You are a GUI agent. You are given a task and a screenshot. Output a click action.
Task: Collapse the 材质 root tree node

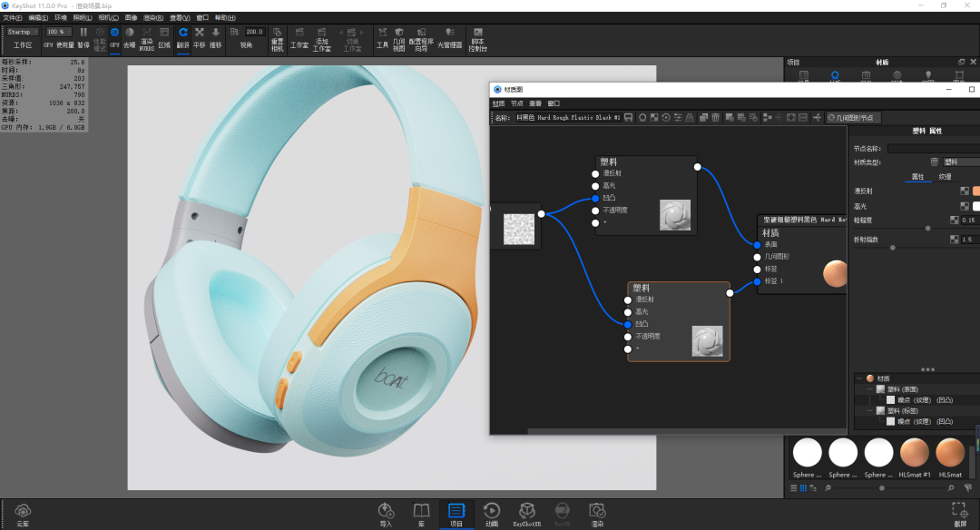pyautogui.click(x=859, y=378)
